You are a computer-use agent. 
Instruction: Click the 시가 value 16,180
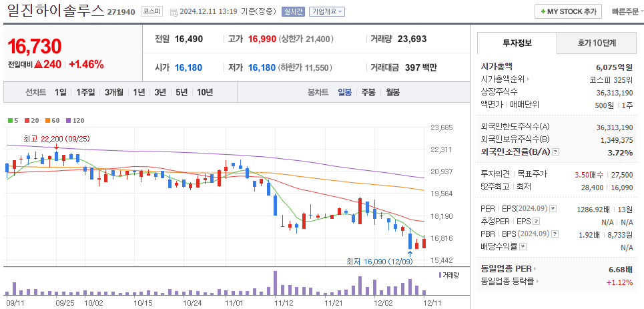(188, 67)
